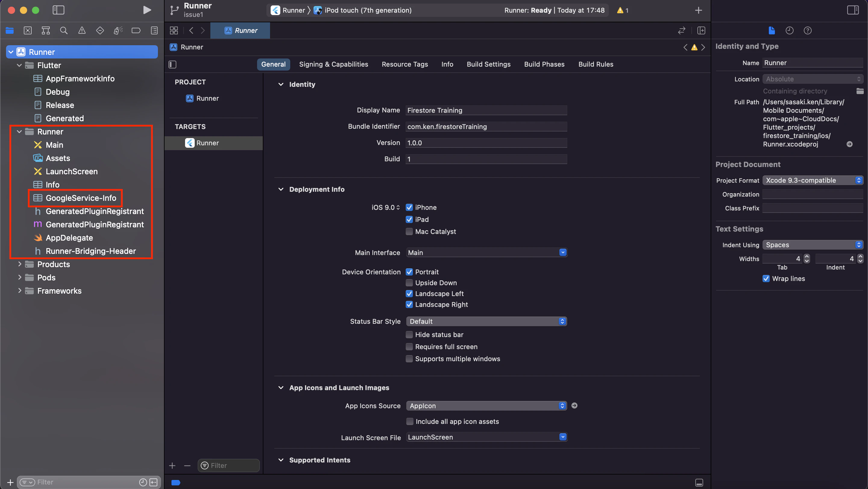This screenshot has width=868, height=489.
Task: Increment the Tab width stepper
Action: 807,257
